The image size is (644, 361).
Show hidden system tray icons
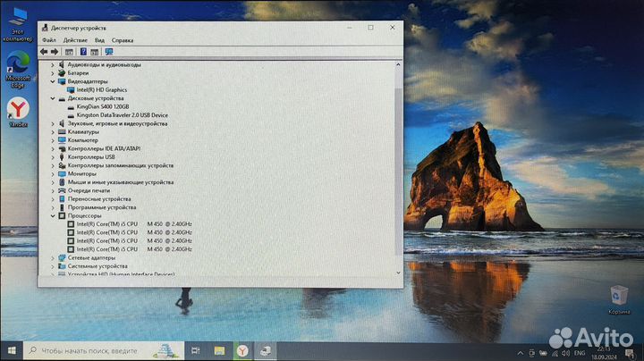tap(521, 353)
